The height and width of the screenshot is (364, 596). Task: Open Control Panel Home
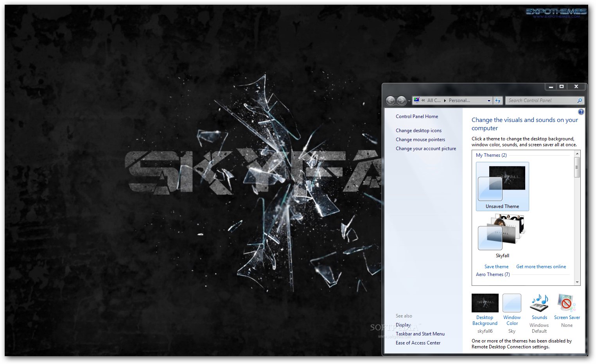pos(417,117)
